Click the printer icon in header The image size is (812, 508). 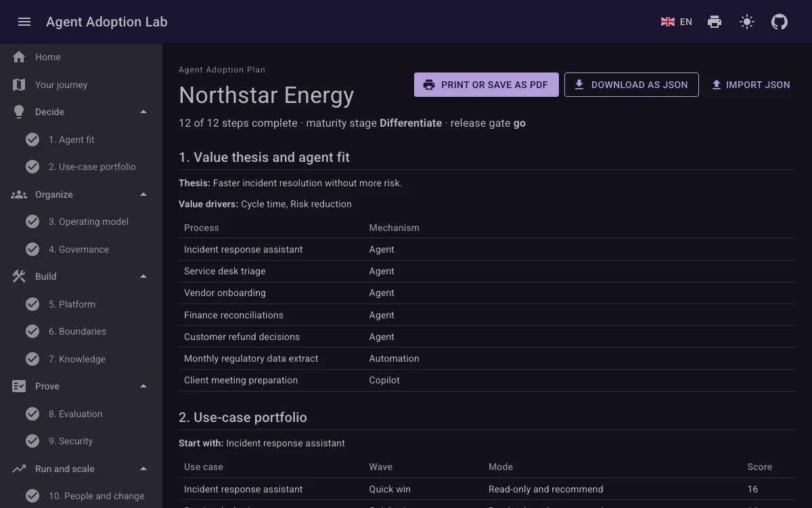pos(715,22)
